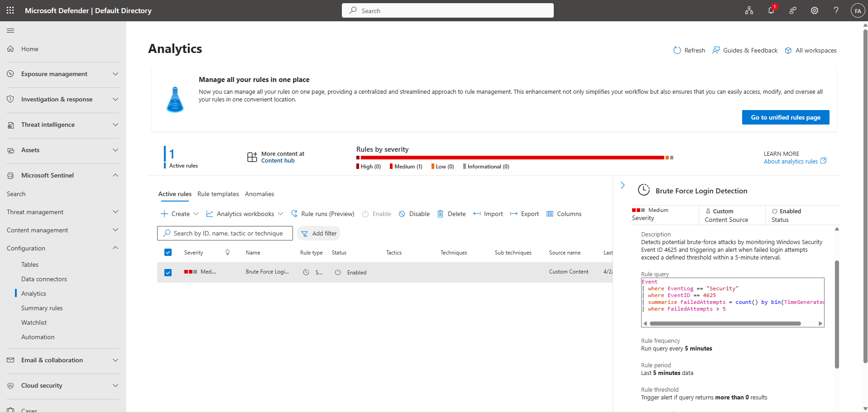Open the help question mark icon
The image size is (868, 413).
coord(836,10)
